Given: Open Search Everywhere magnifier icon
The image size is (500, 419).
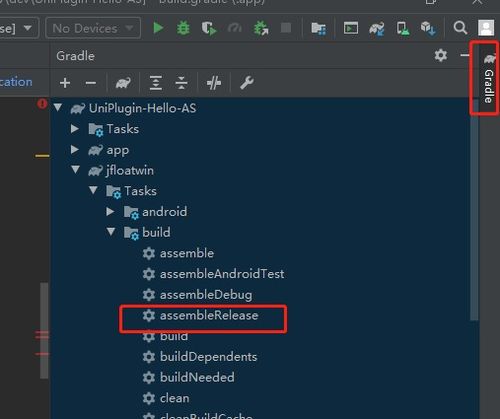Looking at the screenshot, I should 460,28.
